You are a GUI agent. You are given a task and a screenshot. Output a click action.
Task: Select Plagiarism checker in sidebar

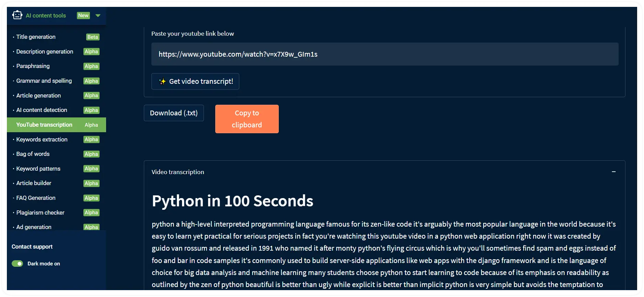(x=40, y=213)
